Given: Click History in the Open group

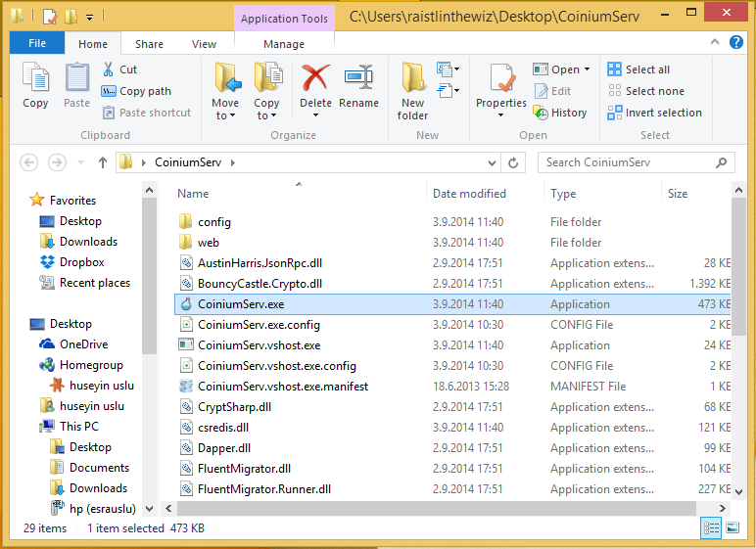Looking at the screenshot, I should click(x=560, y=113).
